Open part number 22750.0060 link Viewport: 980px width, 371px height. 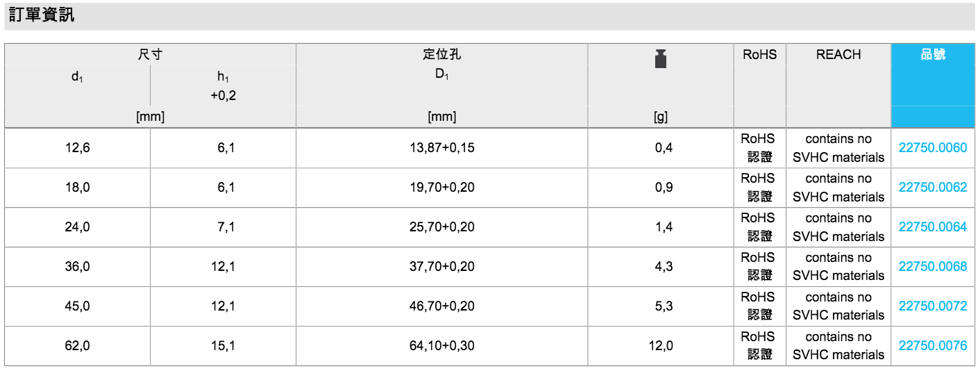(932, 148)
